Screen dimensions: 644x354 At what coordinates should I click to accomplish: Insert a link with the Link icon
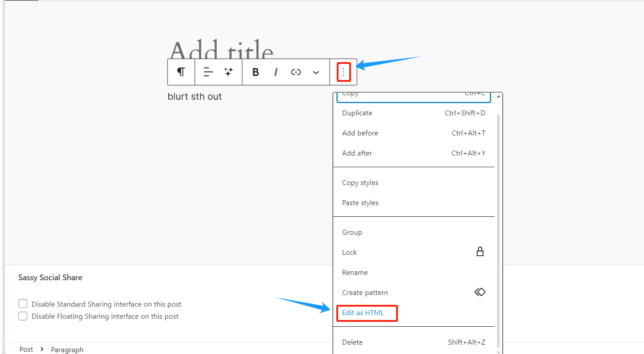point(296,72)
